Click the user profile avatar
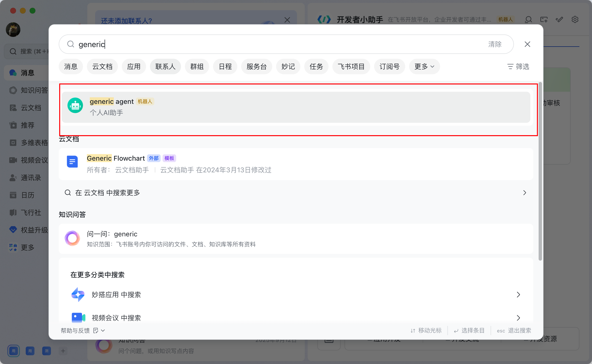 [13, 30]
